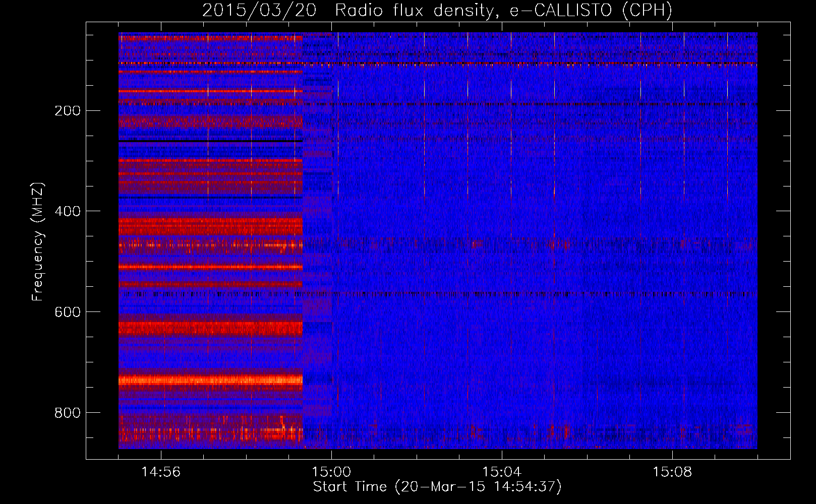This screenshot has width=816, height=504.
Task: Click the 14:56 time tick label
Action: pyautogui.click(x=161, y=472)
